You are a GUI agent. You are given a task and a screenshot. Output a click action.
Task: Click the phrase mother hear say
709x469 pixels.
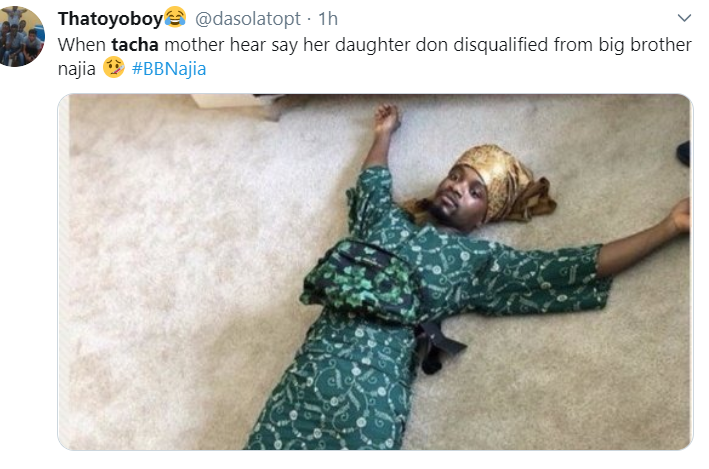click(x=231, y=45)
